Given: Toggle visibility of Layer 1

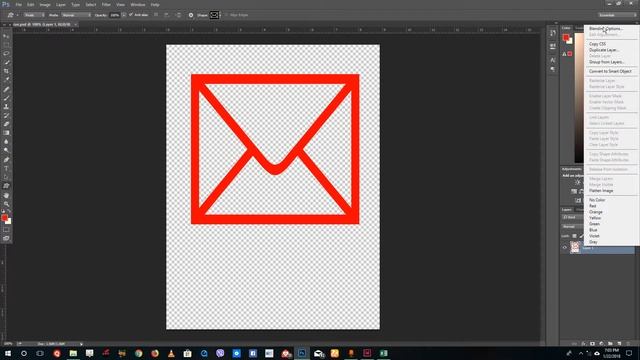Looking at the screenshot, I should pyautogui.click(x=565, y=247).
